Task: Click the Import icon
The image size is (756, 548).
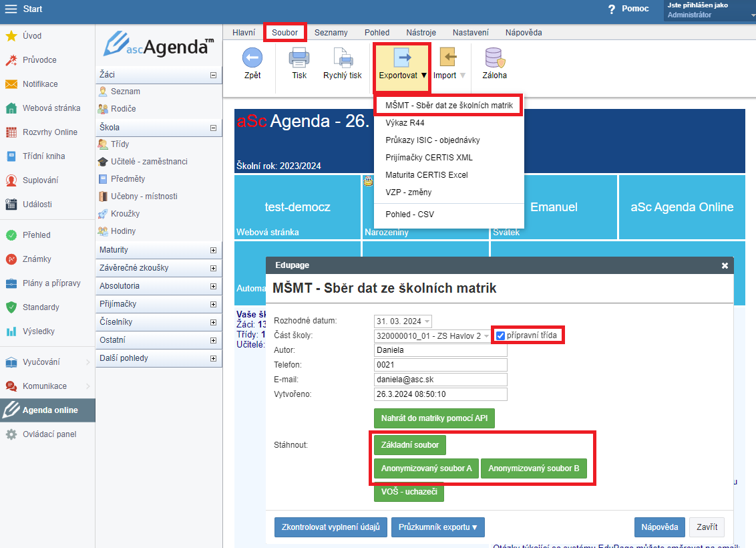Action: [448, 57]
